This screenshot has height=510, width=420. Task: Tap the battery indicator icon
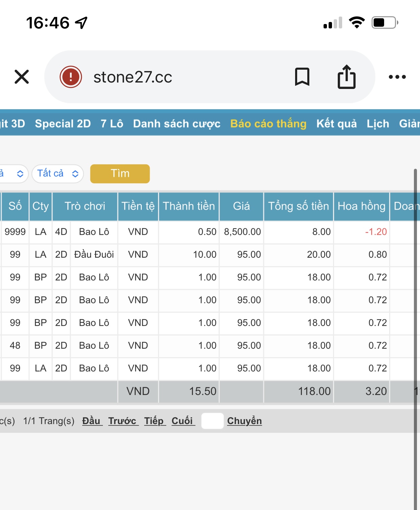(x=385, y=23)
